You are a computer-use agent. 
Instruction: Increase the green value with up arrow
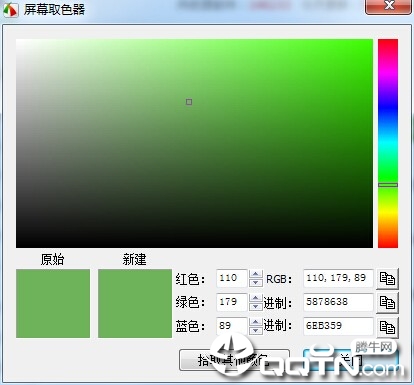click(256, 298)
